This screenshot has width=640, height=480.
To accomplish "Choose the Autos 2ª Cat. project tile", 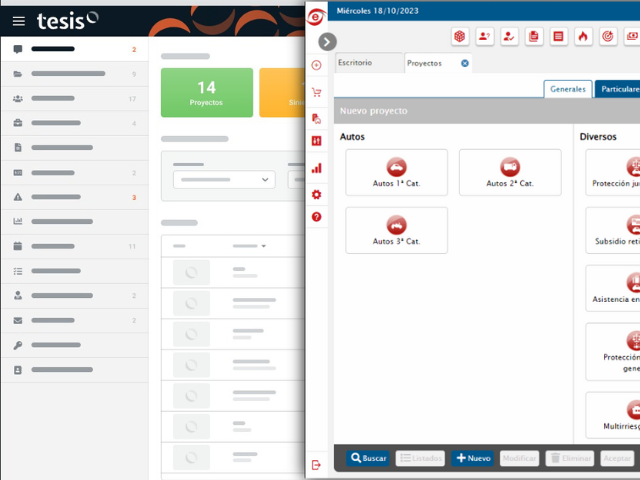I will tap(510, 172).
